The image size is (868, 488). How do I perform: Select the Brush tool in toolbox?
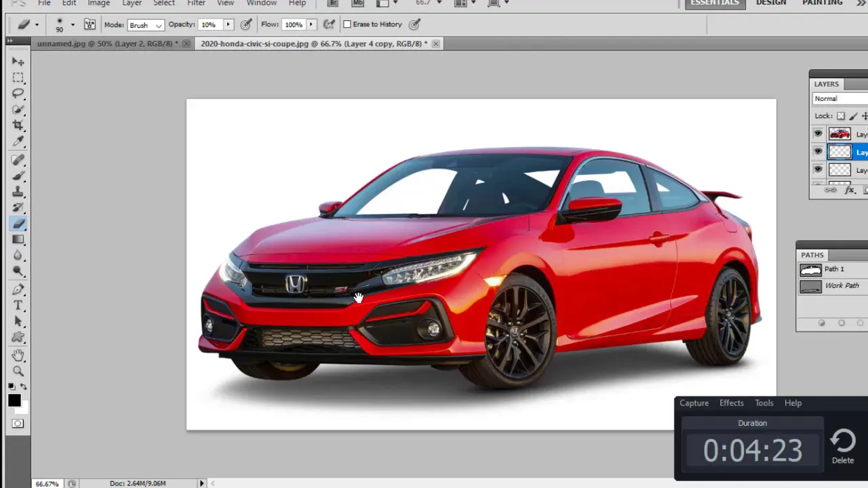click(18, 176)
